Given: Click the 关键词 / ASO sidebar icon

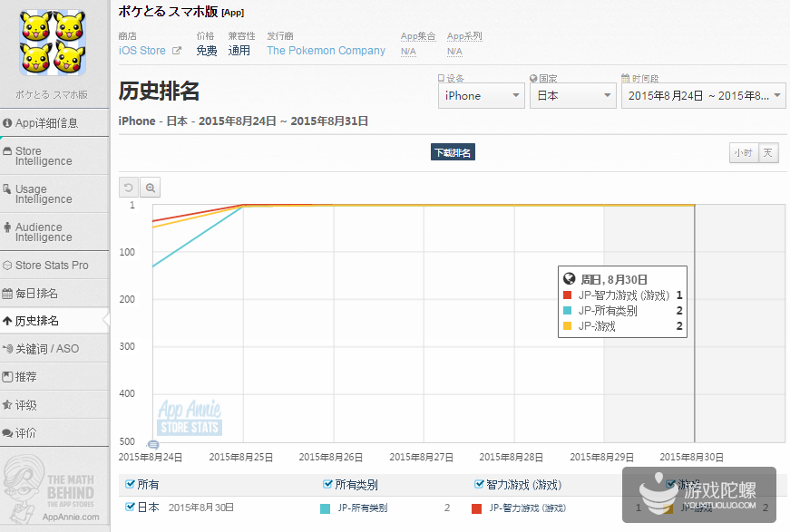Looking at the screenshot, I should pos(7,349).
